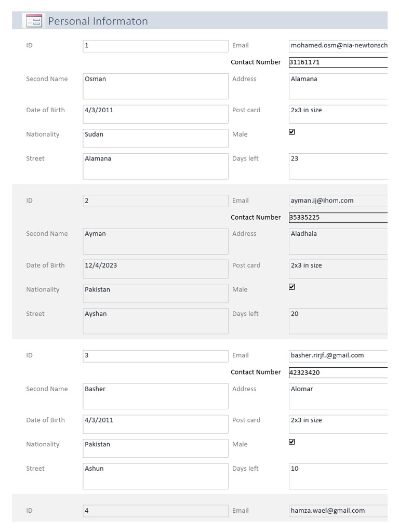
Task: Click Post card field of Osman record
Action: (338, 114)
